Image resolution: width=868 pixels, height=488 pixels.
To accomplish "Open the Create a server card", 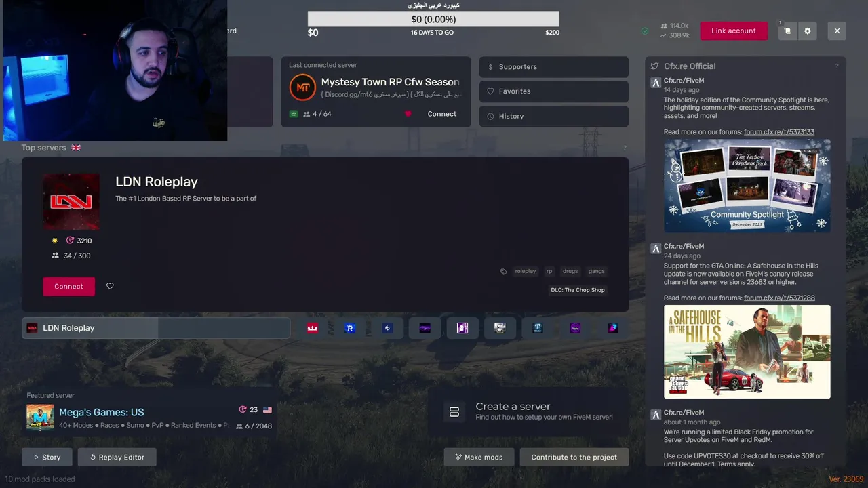I will (x=528, y=411).
